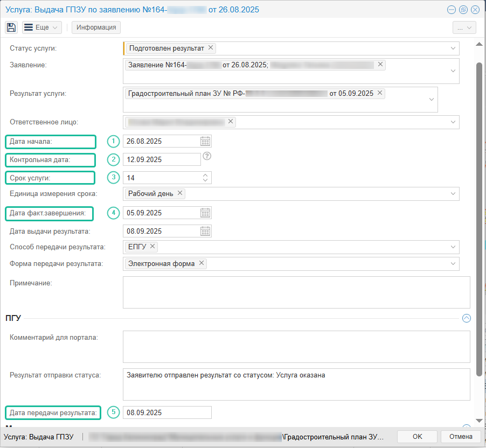Expand the Статус услуги dropdown

pos(453,48)
